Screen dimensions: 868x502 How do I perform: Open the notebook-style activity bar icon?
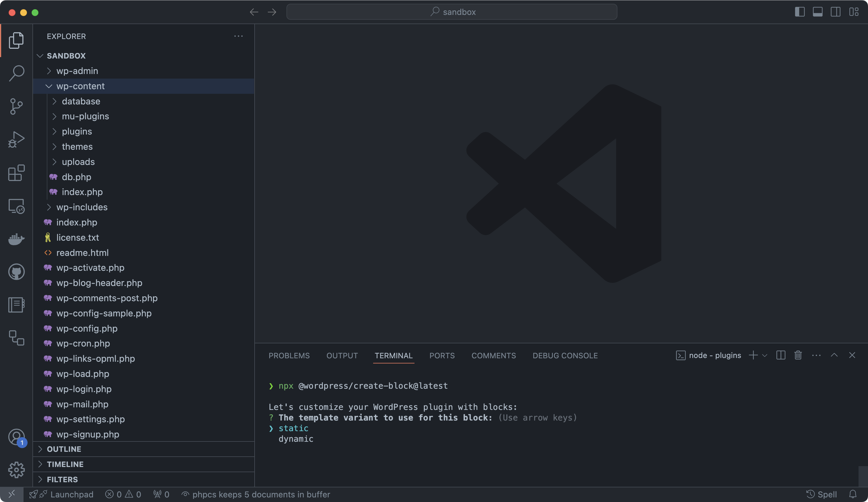tap(16, 305)
